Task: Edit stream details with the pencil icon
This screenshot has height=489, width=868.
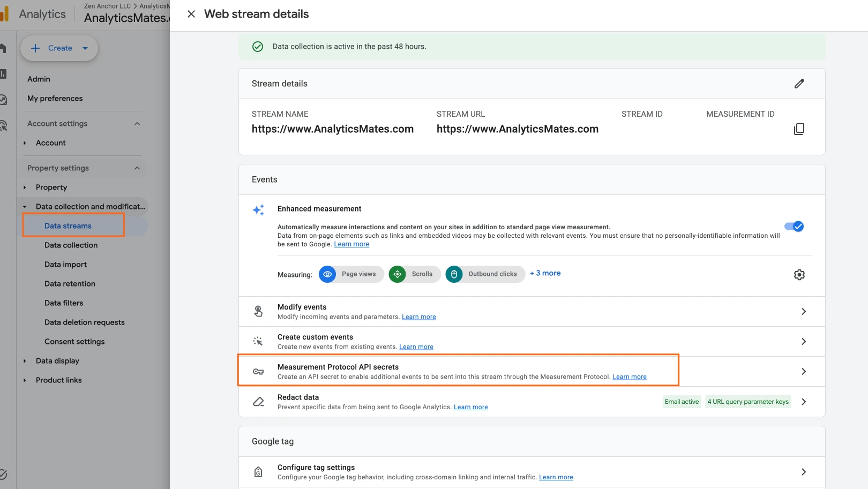Action: click(x=799, y=84)
